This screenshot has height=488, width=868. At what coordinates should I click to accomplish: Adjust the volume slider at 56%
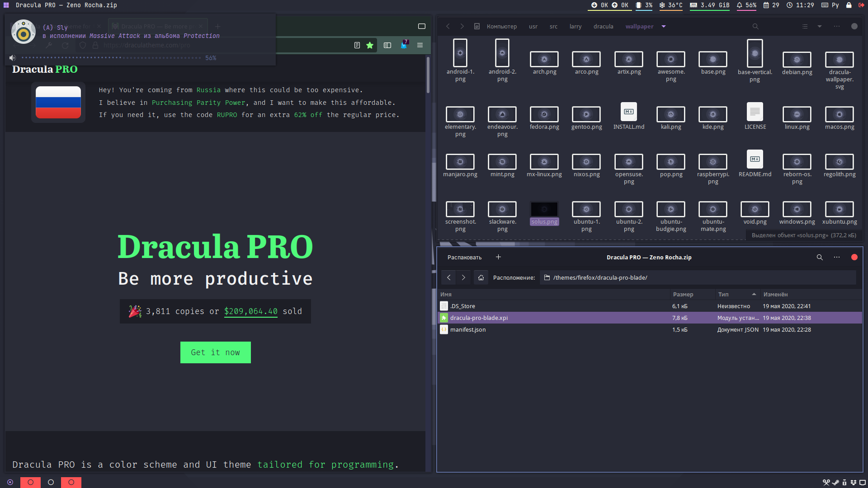coord(121,58)
